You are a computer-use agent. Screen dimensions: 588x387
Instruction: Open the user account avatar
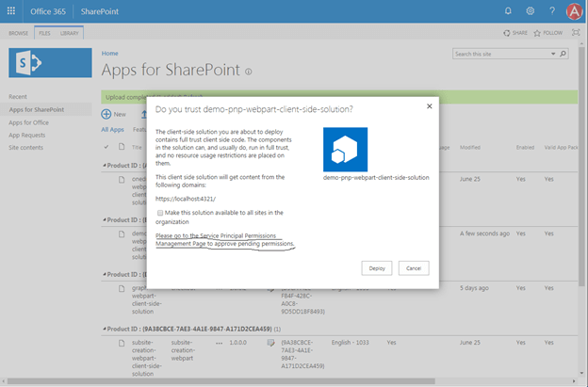click(574, 11)
